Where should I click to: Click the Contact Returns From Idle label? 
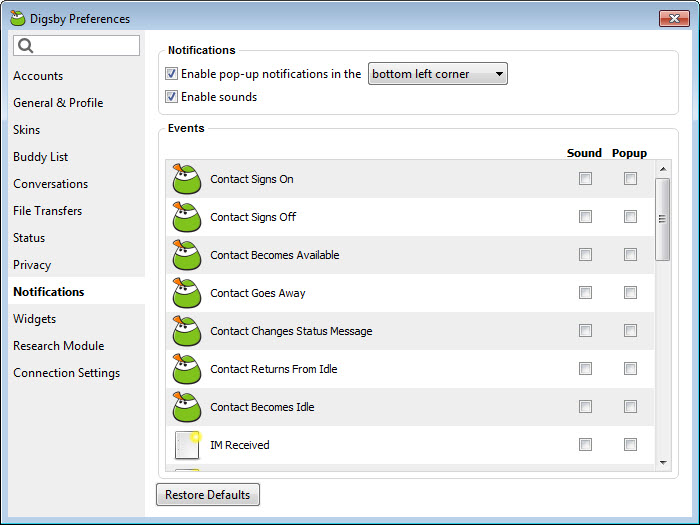coord(274,369)
